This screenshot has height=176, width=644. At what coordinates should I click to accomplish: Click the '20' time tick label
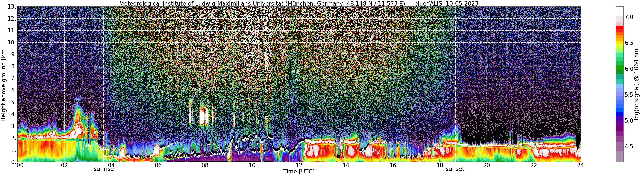click(487, 165)
